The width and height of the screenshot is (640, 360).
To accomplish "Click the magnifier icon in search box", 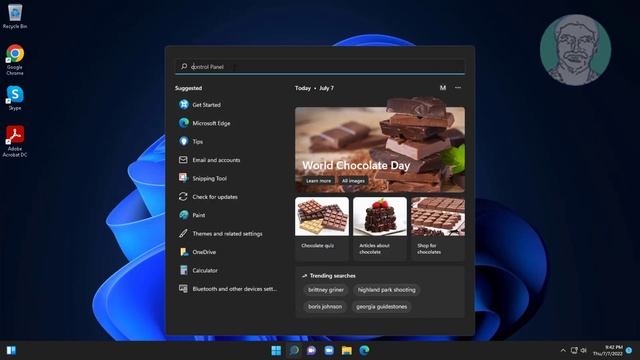I will pos(184,67).
